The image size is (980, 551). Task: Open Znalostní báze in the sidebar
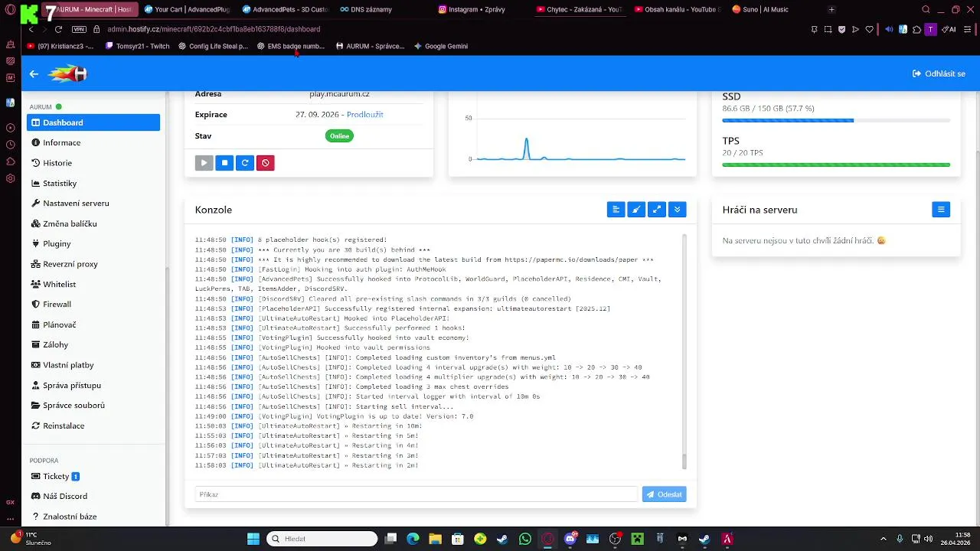[93, 517]
